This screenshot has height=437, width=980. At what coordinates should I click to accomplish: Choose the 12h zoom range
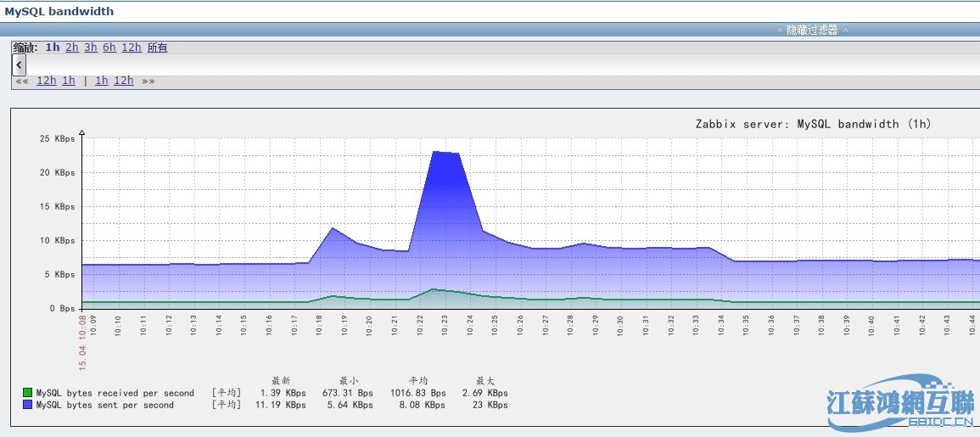(x=132, y=48)
